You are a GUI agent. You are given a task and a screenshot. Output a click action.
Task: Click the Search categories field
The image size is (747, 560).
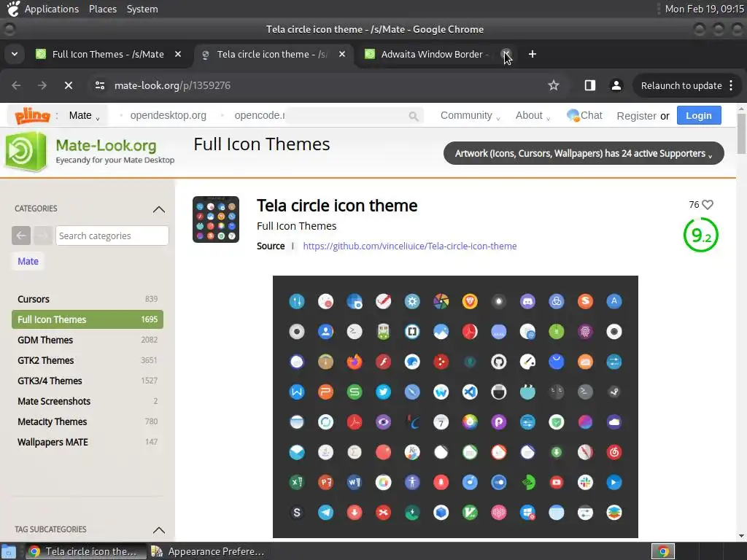[112, 236]
